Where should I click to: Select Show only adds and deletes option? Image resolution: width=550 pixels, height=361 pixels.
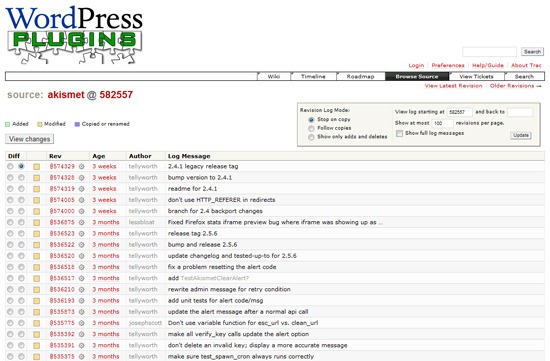[x=311, y=137]
